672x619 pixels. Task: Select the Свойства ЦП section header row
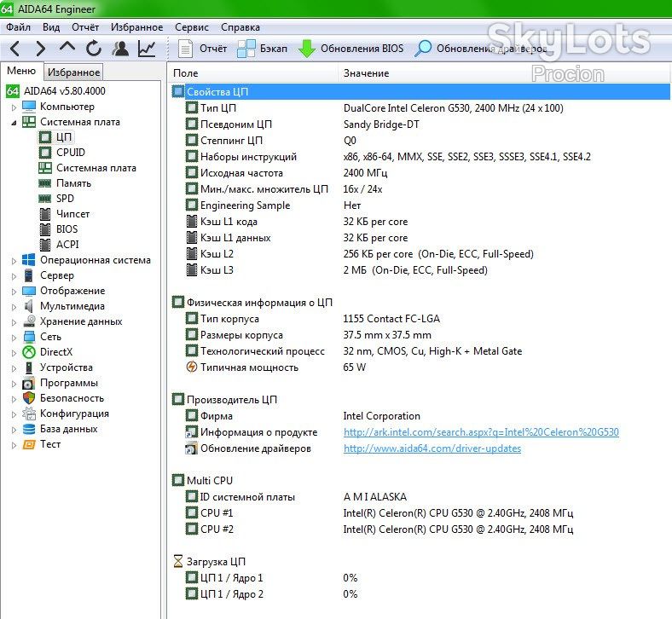(420, 92)
